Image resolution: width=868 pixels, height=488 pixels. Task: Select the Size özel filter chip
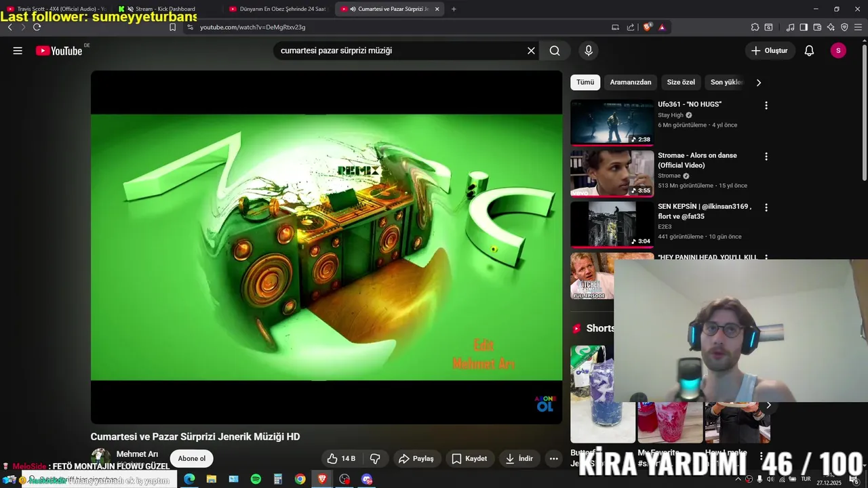681,83
